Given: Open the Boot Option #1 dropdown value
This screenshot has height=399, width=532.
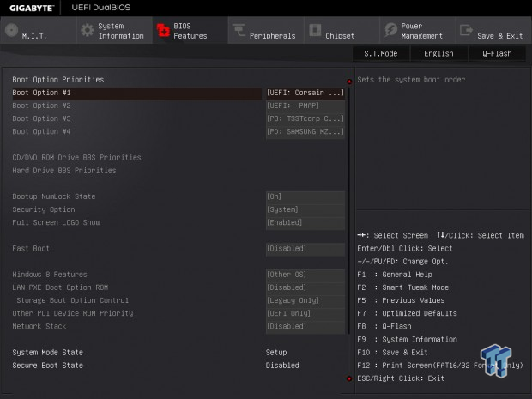Looking at the screenshot, I should pyautogui.click(x=305, y=93).
